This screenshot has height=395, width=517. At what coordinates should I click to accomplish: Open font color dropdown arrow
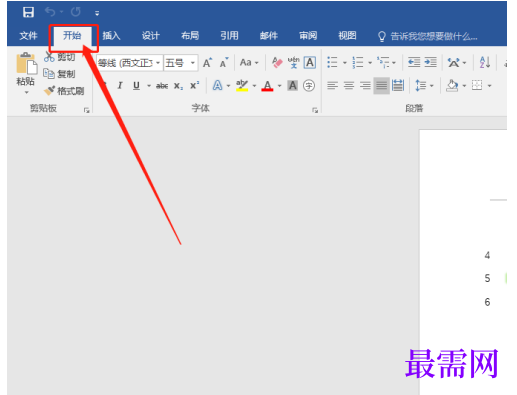pyautogui.click(x=279, y=86)
